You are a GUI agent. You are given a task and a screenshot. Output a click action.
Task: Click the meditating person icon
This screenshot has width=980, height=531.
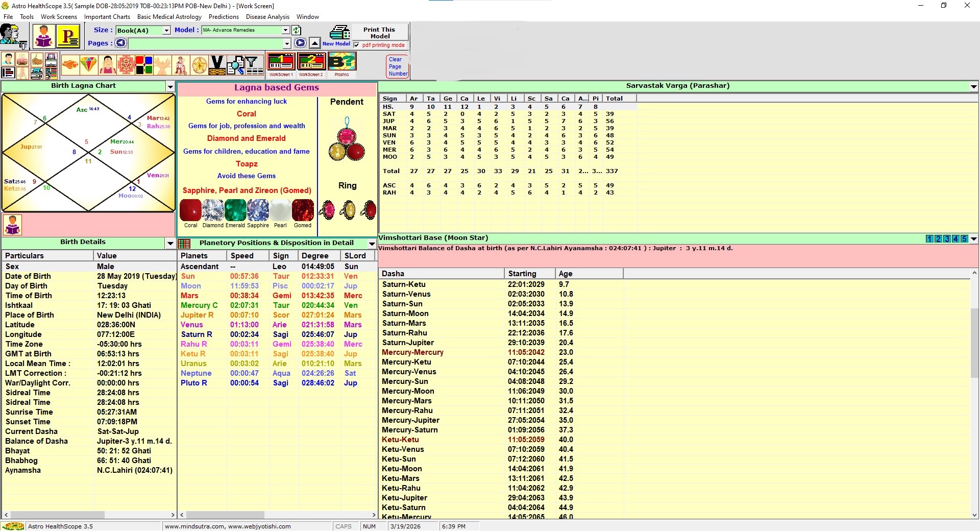click(108, 65)
